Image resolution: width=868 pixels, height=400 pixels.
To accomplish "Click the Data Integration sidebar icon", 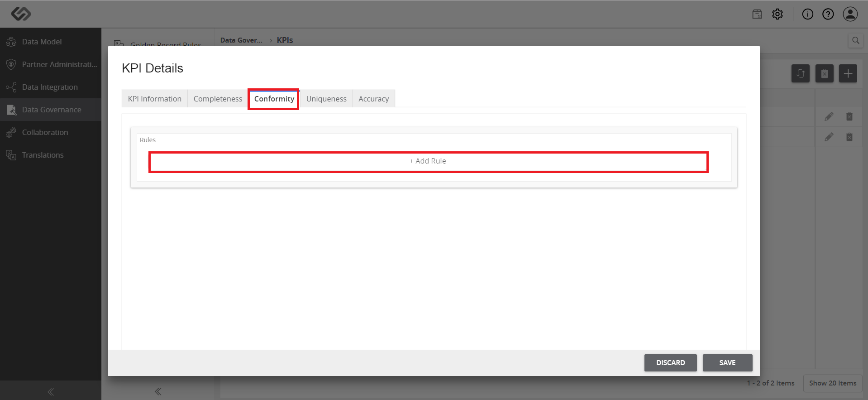I will point(11,87).
